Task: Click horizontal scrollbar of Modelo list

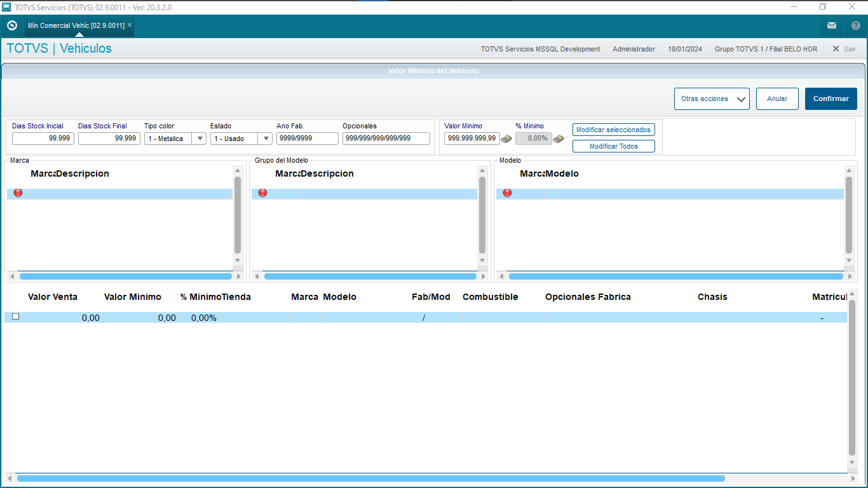Action: click(676, 276)
